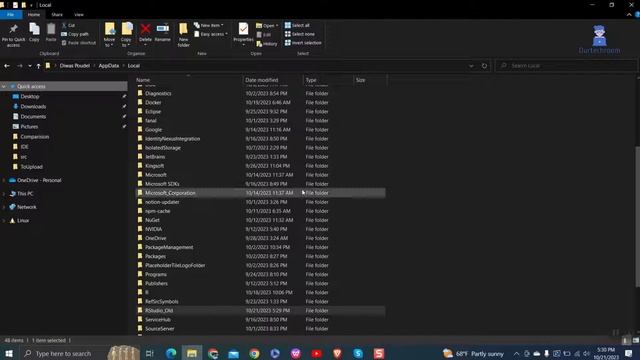Expand the This PC node
This screenshot has width=640, height=360.
coord(4,194)
